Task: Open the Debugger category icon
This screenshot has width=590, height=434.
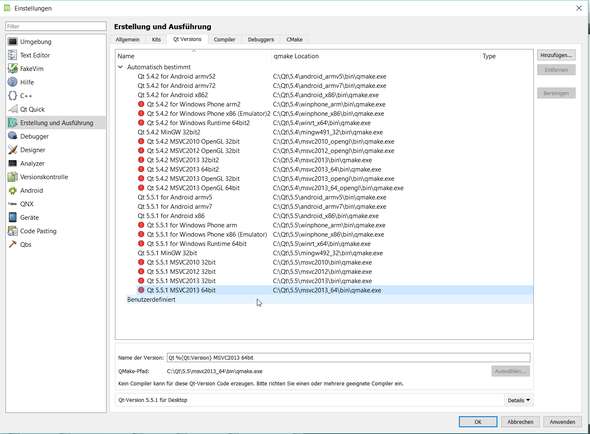Action: tap(12, 136)
